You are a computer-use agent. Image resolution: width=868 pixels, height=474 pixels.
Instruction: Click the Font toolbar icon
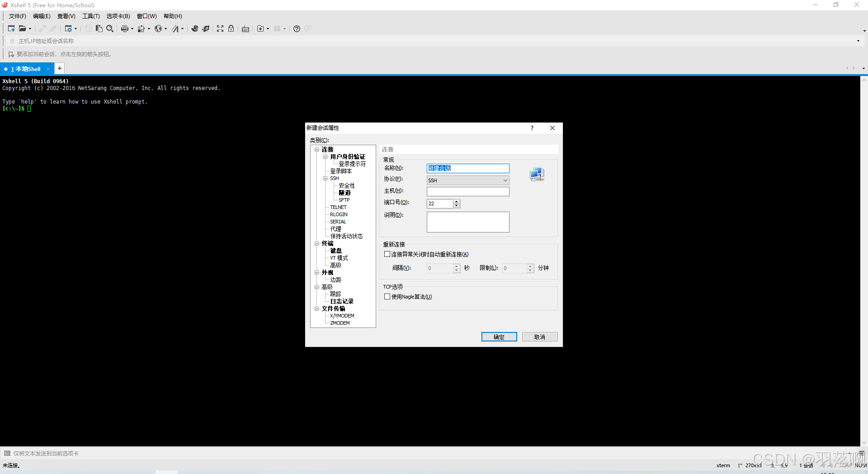click(x=175, y=28)
